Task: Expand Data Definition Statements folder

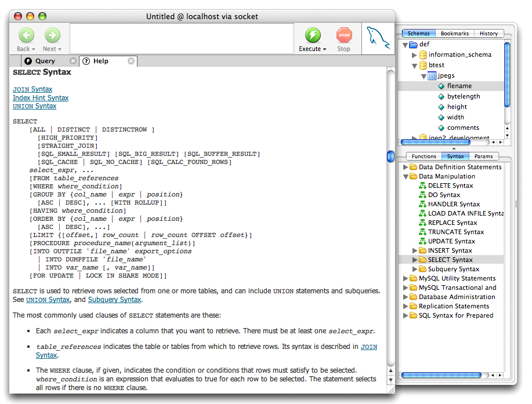Action: [405, 167]
